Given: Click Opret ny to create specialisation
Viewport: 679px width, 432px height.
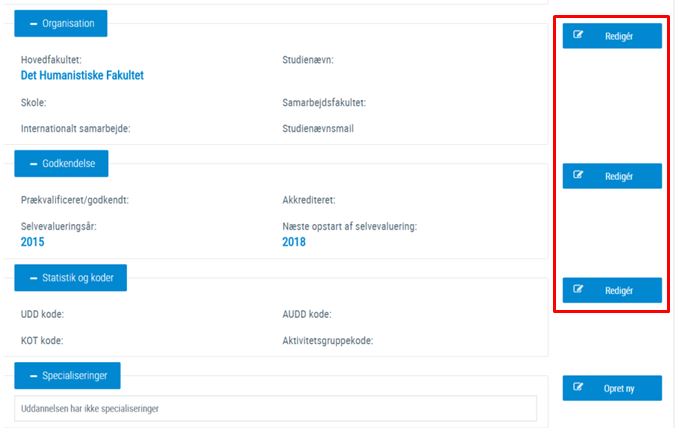Looking at the screenshot, I should click(x=612, y=388).
